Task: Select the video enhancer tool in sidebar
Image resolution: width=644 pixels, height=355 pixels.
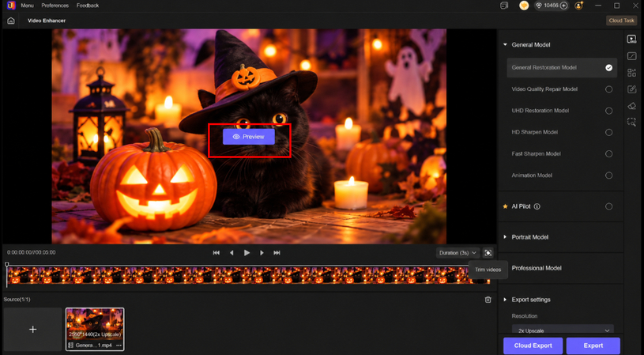Action: (631, 40)
